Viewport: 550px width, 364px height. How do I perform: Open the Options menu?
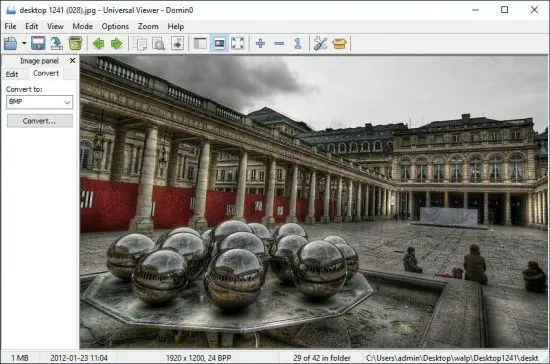pyautogui.click(x=115, y=26)
